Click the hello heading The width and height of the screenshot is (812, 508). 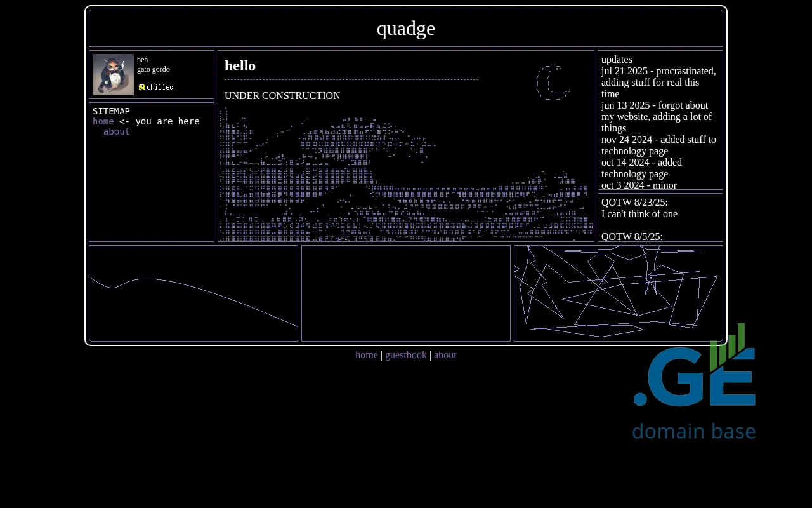(240, 66)
